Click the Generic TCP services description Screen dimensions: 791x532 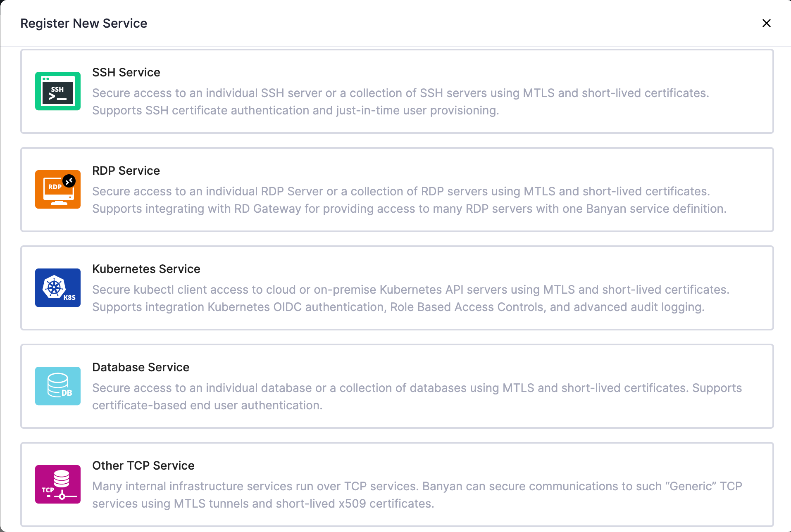(417, 495)
